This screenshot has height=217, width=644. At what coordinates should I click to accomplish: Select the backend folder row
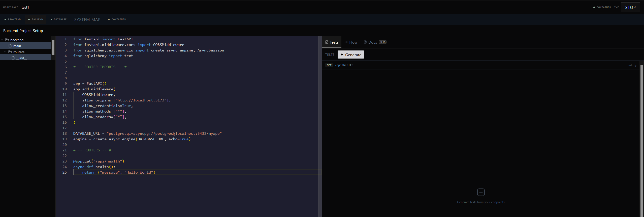tap(26, 40)
